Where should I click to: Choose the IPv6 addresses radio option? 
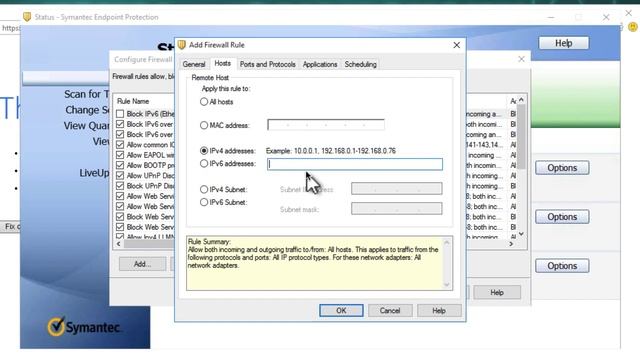(x=204, y=164)
